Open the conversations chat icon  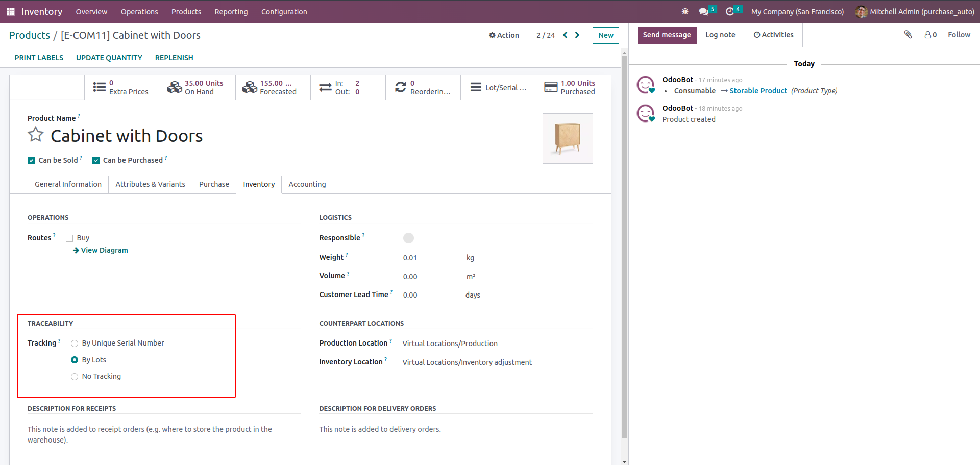[703, 11]
